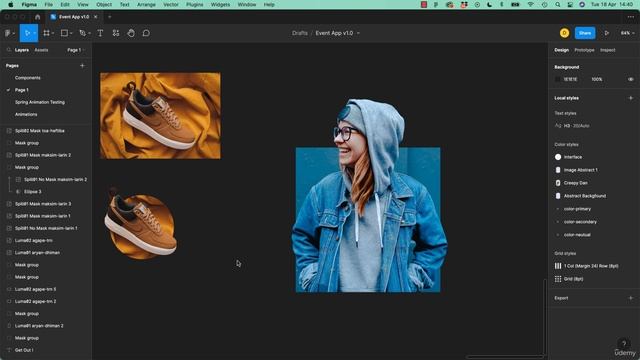Select the 1 Col (Margin 24) grid style
Viewport: 640px width, 360px height.
pyautogui.click(x=591, y=266)
